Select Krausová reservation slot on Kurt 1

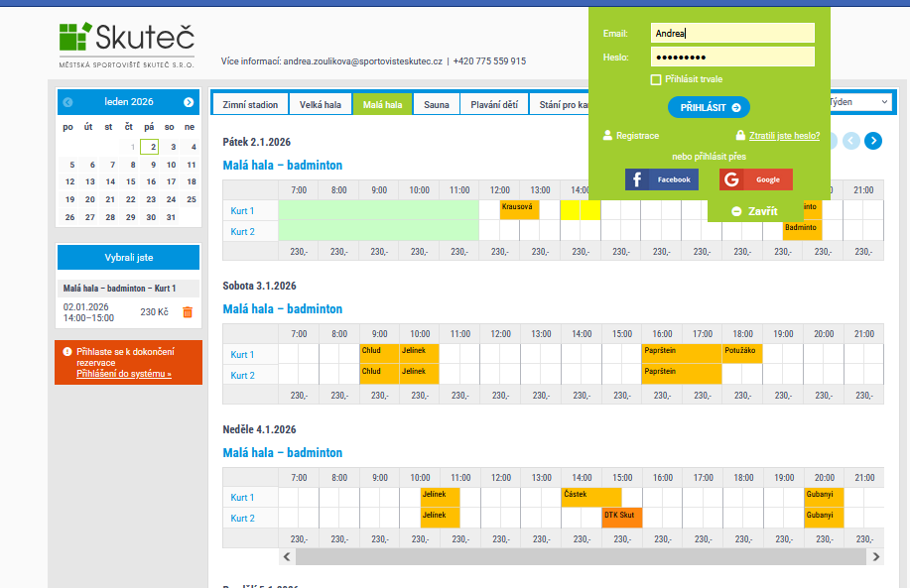518,206
